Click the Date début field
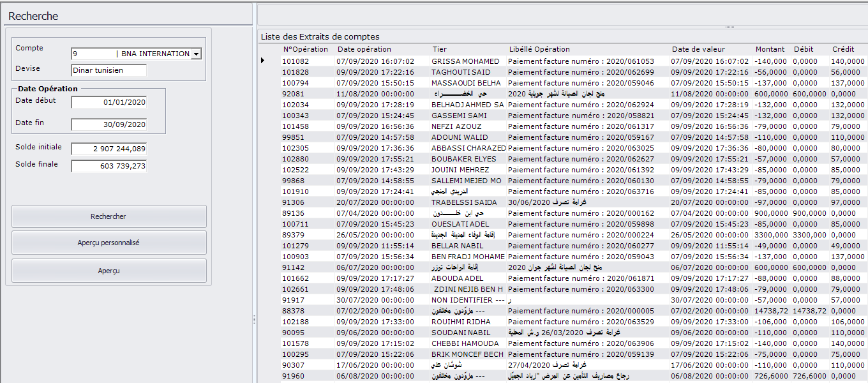The image size is (868, 383). (x=108, y=102)
